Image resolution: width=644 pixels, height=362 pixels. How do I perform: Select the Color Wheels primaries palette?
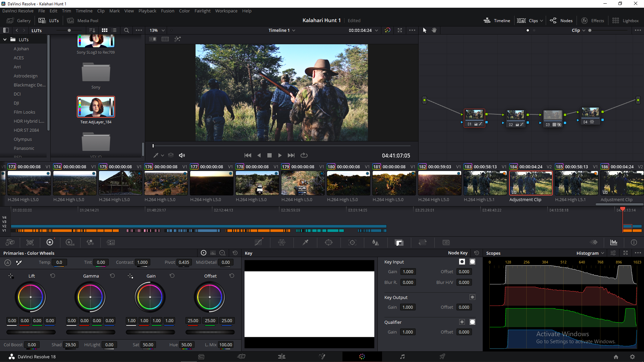50,242
